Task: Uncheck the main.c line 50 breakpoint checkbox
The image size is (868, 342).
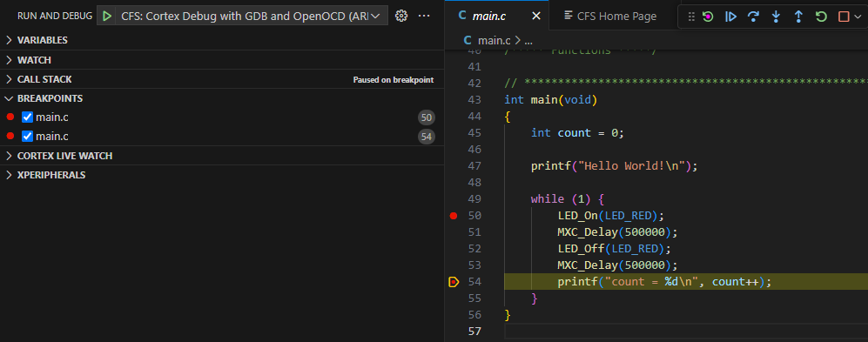Action: [27, 117]
